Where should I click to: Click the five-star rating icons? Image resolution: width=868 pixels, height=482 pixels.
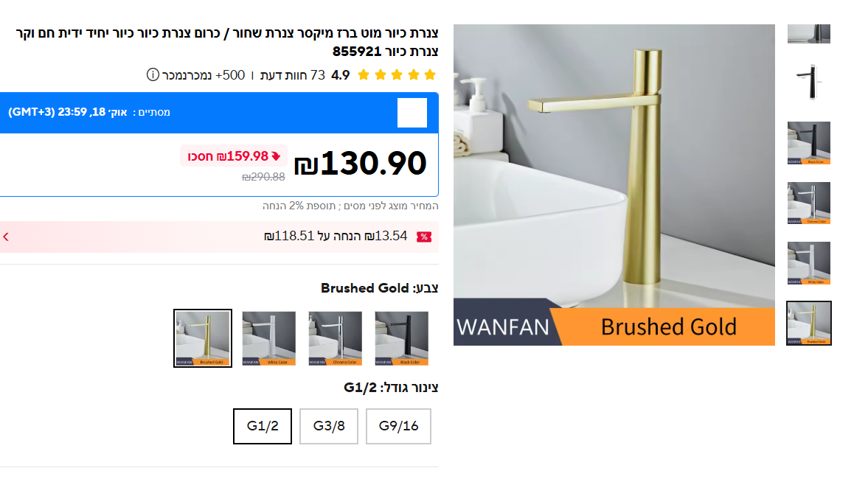(x=397, y=74)
